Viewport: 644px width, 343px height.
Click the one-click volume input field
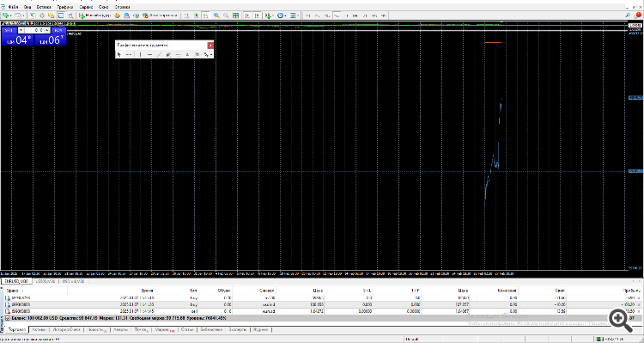pyautogui.click(x=35, y=30)
